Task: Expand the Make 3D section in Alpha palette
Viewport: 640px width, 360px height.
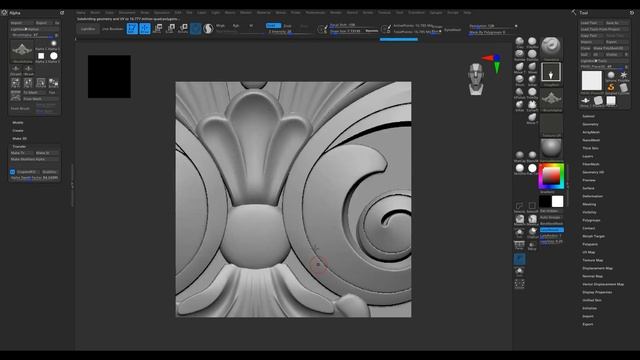Action: tap(19, 138)
